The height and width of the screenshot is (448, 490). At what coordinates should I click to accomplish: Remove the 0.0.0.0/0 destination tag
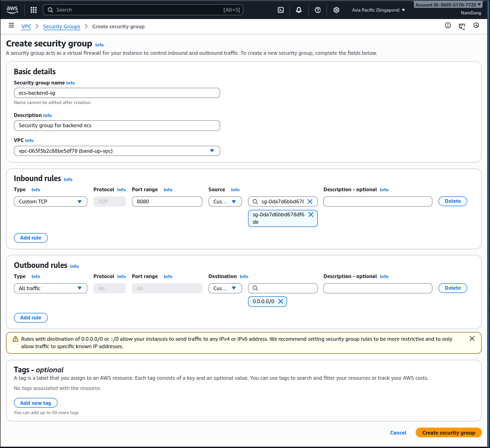click(281, 301)
